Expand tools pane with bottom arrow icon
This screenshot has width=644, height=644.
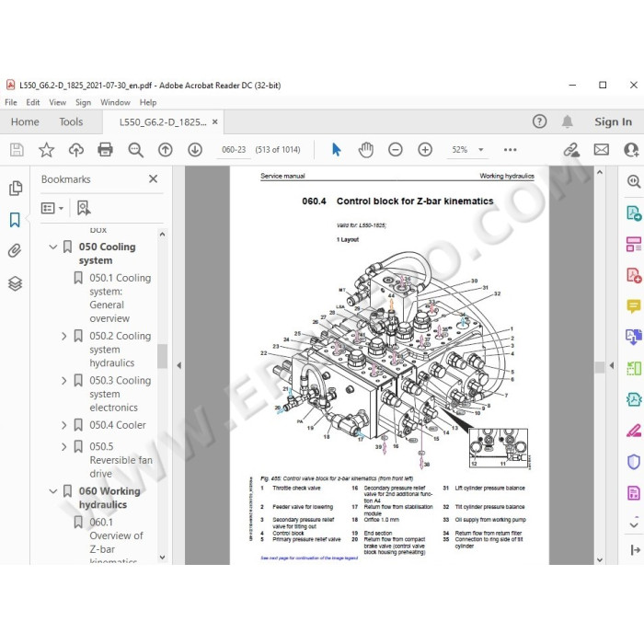click(x=635, y=550)
